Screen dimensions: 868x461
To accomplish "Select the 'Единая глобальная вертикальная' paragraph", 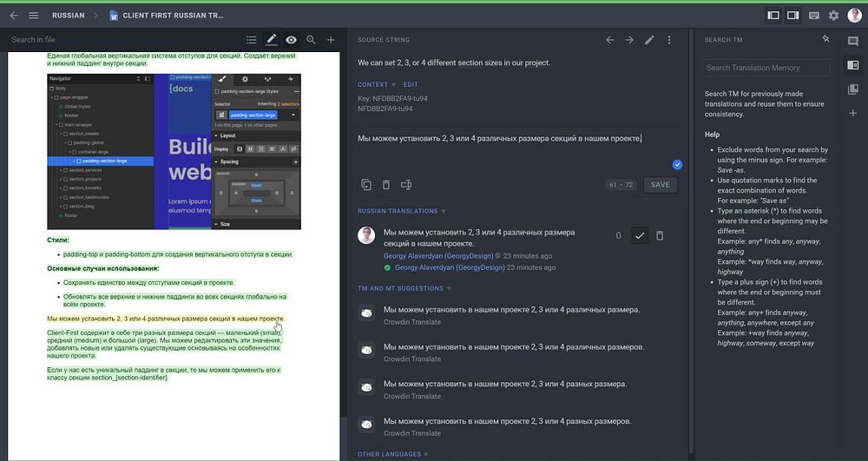I will [172, 59].
